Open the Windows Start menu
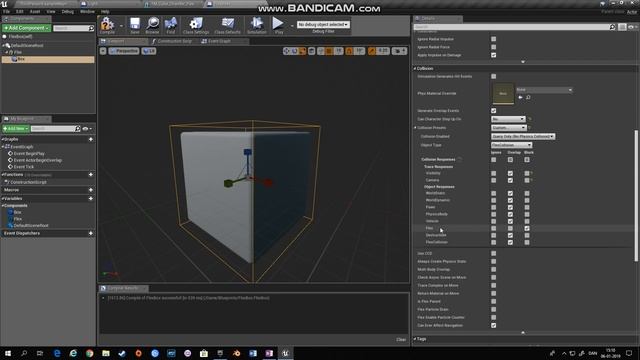640x360 pixels. click(x=8, y=353)
